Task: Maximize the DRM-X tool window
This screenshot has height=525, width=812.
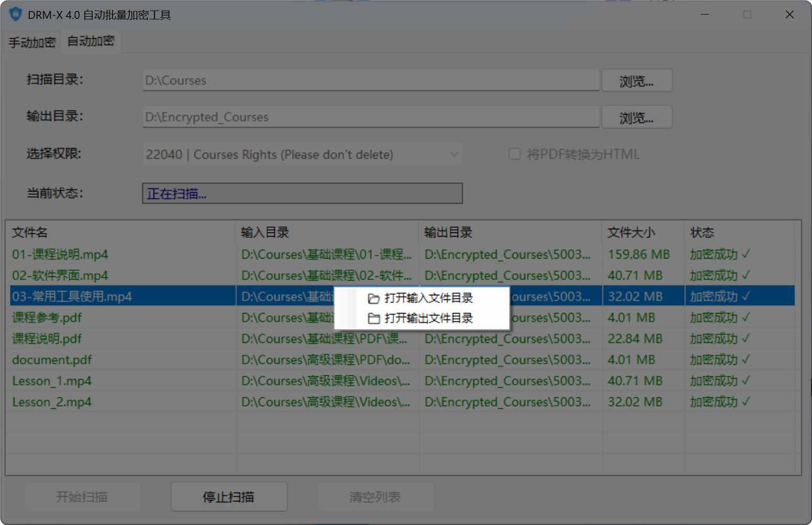Action: pyautogui.click(x=747, y=15)
